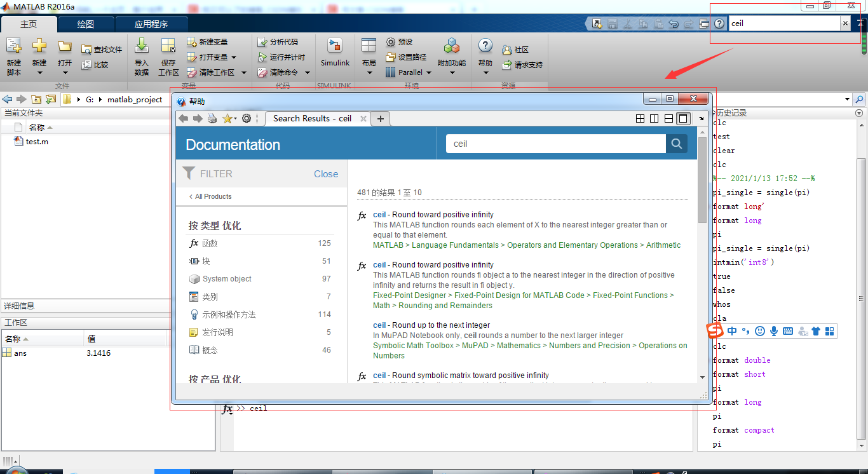Expand Open Variable (打开变量) dropdown

pos(234,57)
